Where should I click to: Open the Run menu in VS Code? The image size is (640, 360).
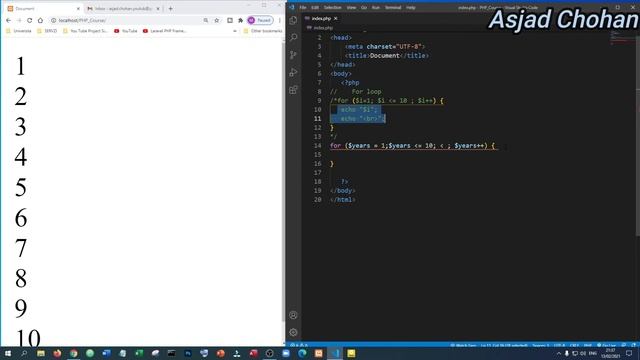coord(376,7)
